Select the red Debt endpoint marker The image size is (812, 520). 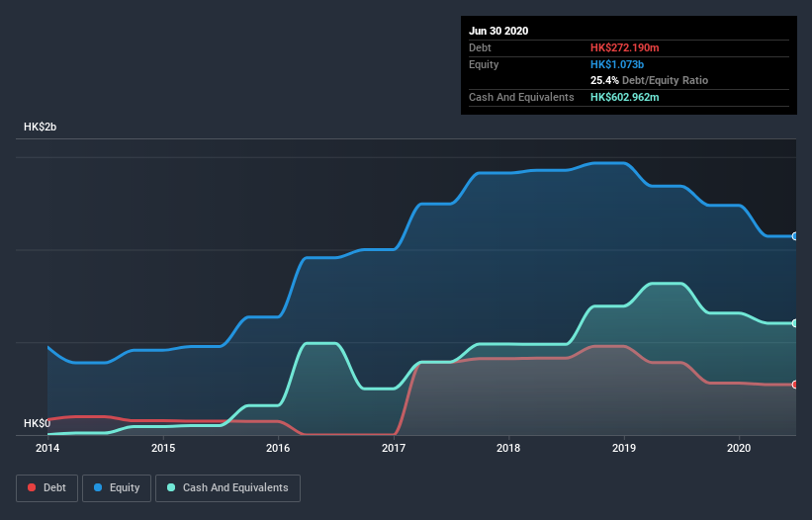point(795,385)
